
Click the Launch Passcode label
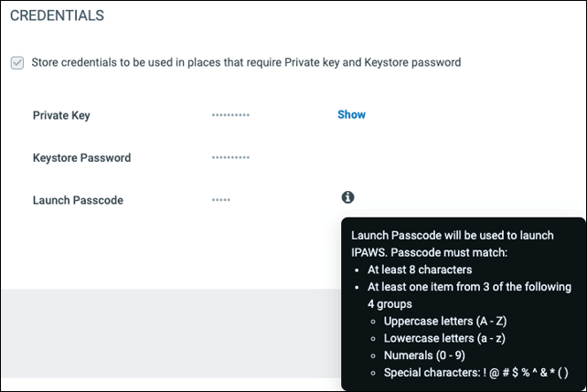pos(78,200)
